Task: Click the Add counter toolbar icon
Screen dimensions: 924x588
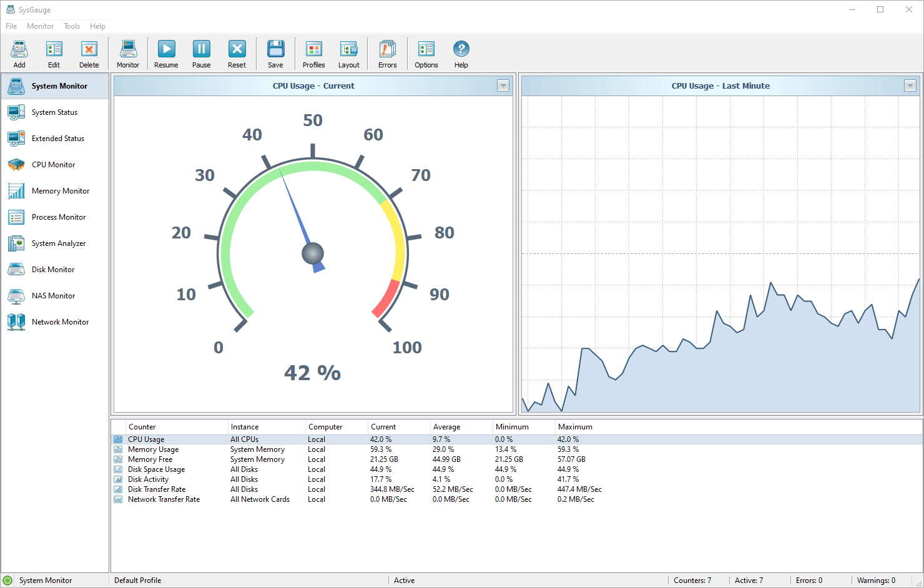Action: [x=19, y=54]
